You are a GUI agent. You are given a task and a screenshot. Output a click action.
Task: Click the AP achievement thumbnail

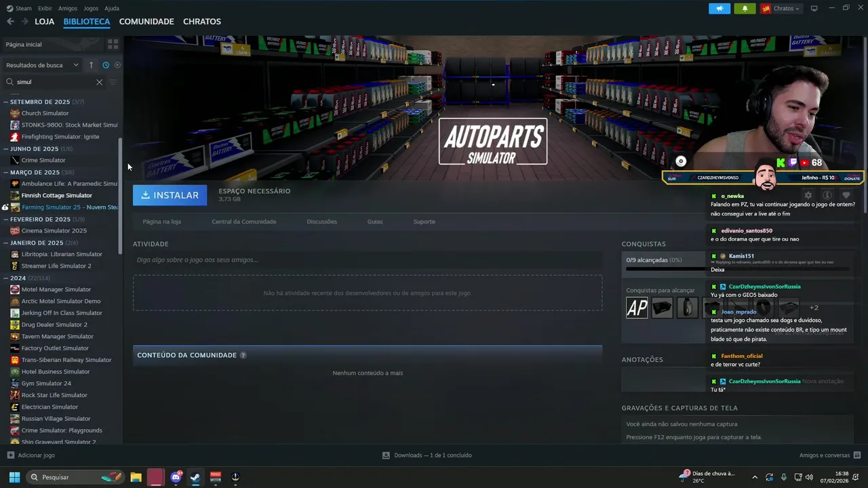click(637, 308)
